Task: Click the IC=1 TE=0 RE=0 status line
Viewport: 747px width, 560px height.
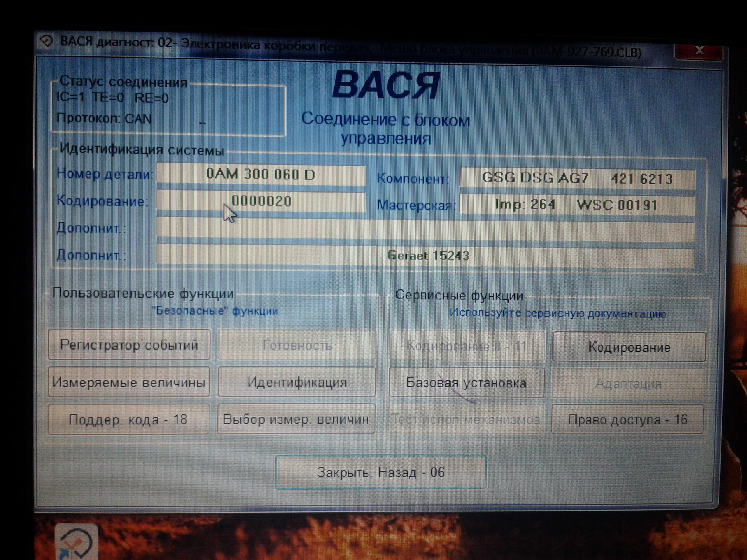Action: [x=112, y=97]
